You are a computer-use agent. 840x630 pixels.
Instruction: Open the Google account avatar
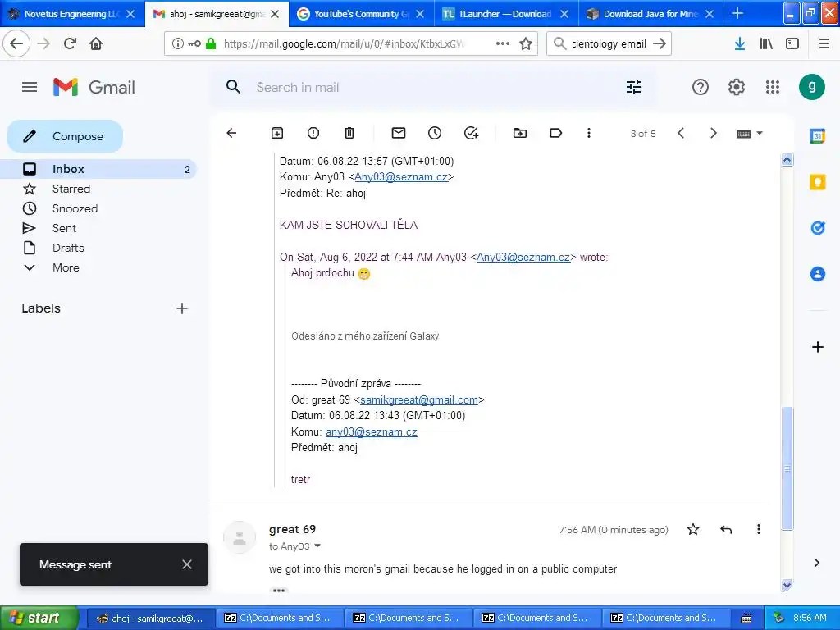[x=812, y=87]
